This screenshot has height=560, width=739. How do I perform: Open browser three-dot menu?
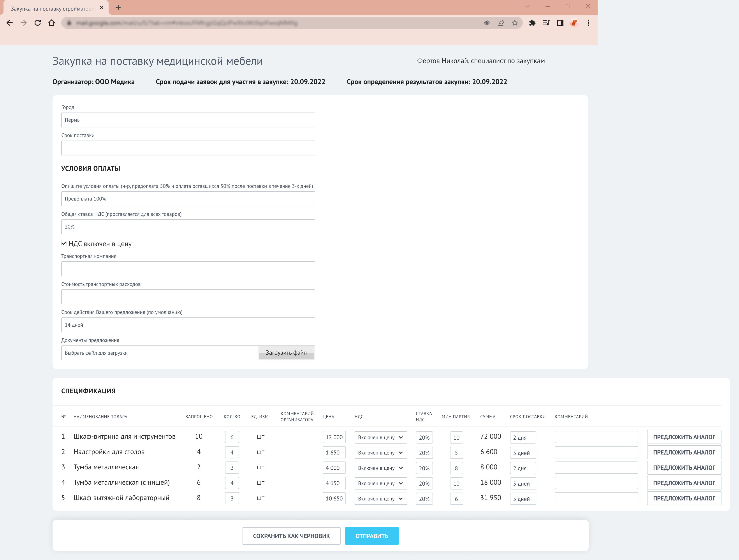coord(588,23)
